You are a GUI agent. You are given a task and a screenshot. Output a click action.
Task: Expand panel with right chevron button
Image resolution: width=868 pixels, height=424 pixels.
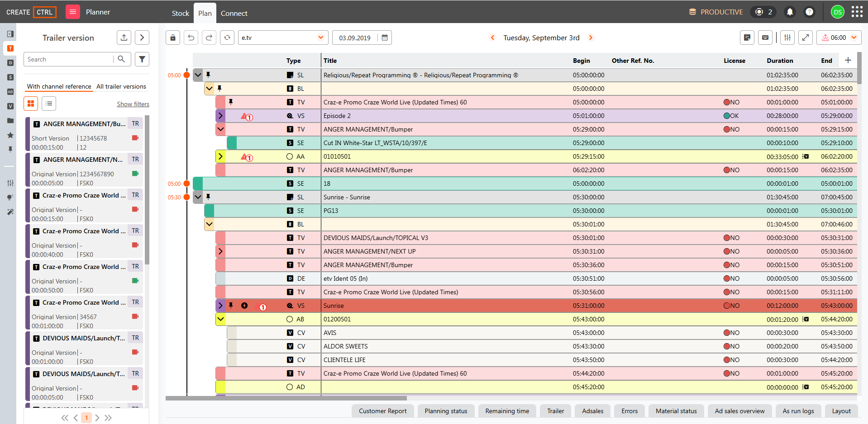142,38
